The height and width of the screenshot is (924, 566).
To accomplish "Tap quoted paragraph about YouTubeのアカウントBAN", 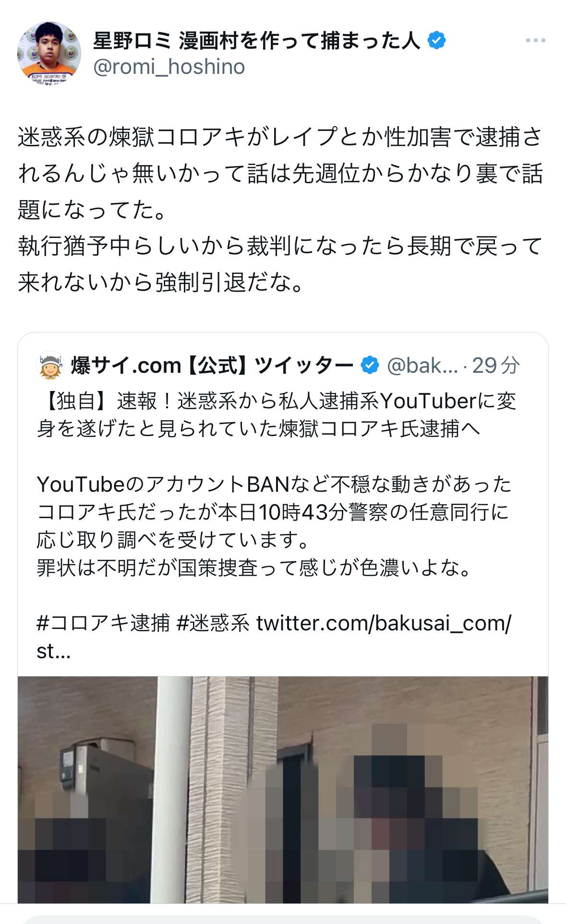I will (274, 512).
